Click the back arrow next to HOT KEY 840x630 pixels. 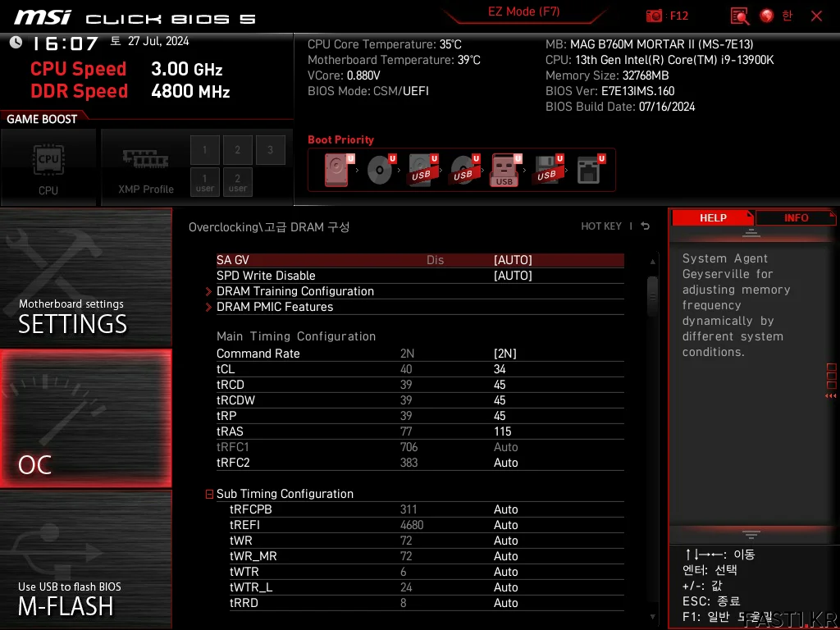tap(646, 226)
